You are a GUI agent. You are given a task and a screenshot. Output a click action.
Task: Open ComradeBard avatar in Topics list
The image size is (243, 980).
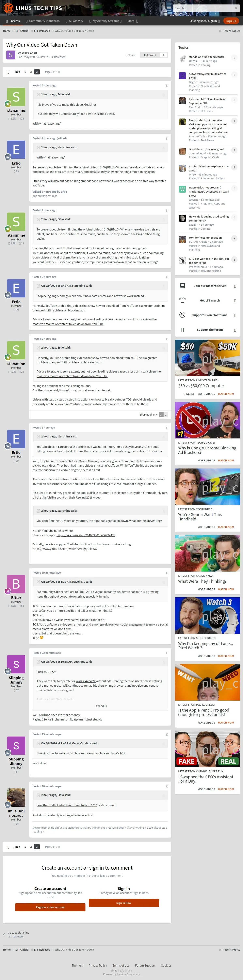coord(182,151)
